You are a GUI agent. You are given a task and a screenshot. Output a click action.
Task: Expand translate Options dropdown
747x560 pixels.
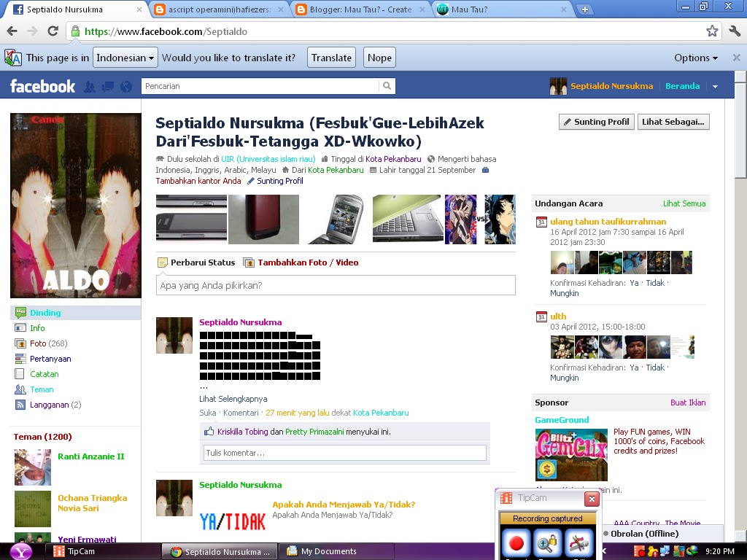(695, 58)
